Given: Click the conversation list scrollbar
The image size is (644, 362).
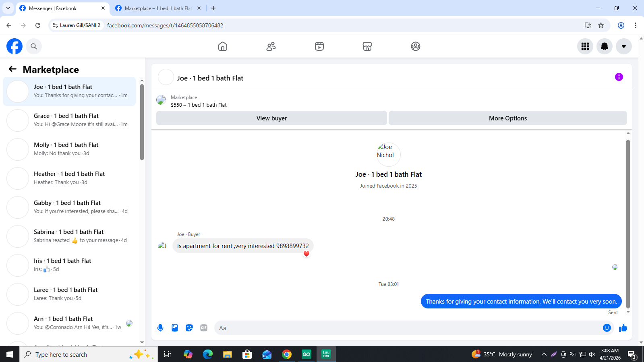Looking at the screenshot, I should coord(142,122).
